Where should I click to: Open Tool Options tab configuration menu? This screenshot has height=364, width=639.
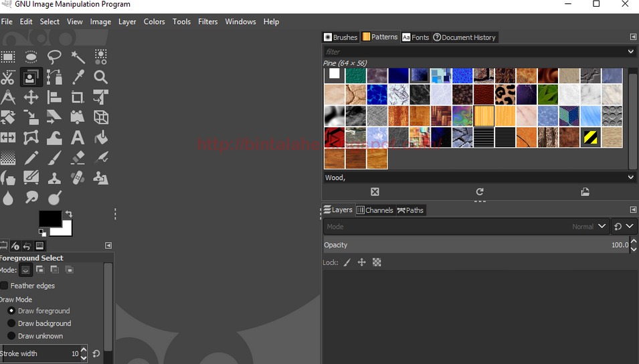[x=108, y=246]
